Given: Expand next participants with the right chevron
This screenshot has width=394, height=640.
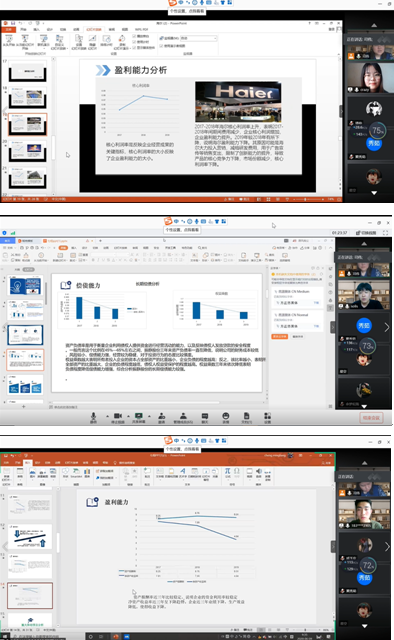Looking at the screenshot, I should pos(387,327).
